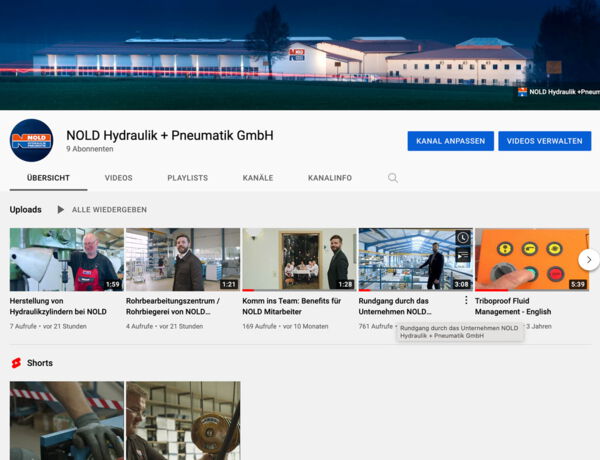
Task: Click the Shorts section heading text
Action: (40, 363)
